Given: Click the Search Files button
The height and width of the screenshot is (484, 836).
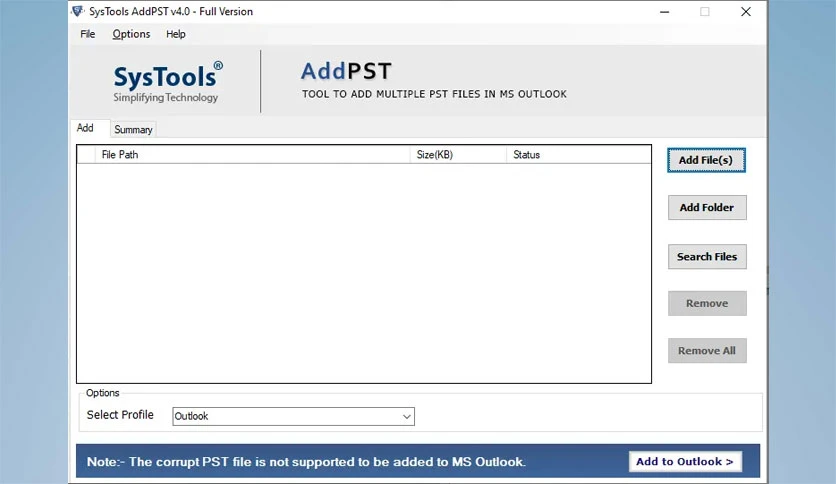Looking at the screenshot, I should point(707,256).
